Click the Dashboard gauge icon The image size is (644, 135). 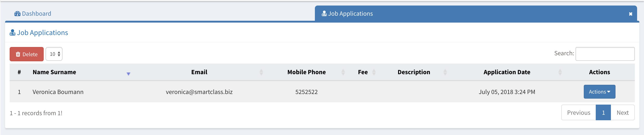tap(17, 14)
